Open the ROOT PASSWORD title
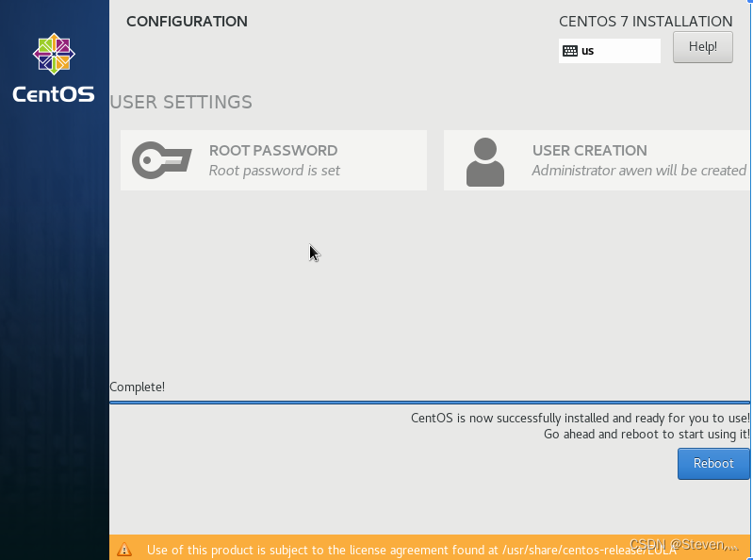Screen dimensions: 753x560 [272, 151]
